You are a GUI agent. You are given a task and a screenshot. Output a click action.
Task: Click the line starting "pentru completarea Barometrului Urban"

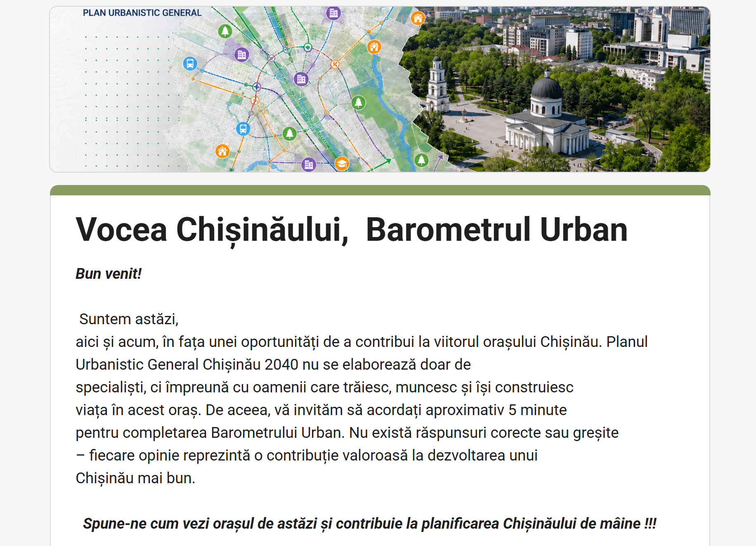pyautogui.click(x=347, y=433)
